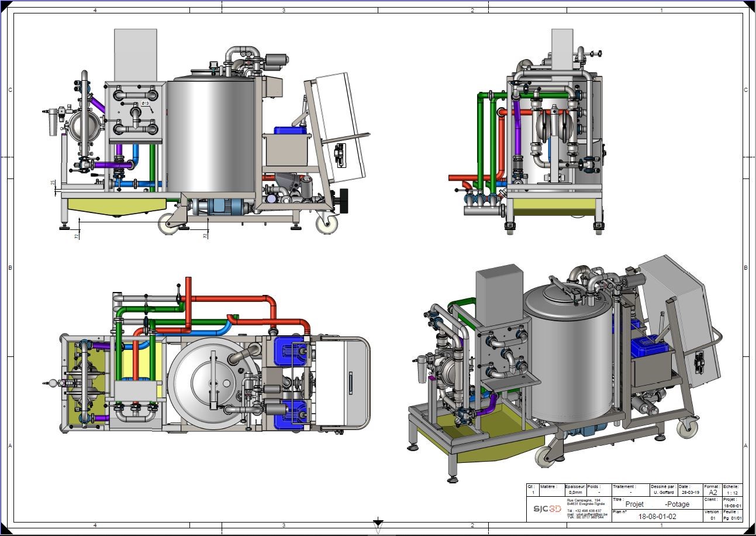Click the "Traitement :" field label

pyautogui.click(x=624, y=487)
